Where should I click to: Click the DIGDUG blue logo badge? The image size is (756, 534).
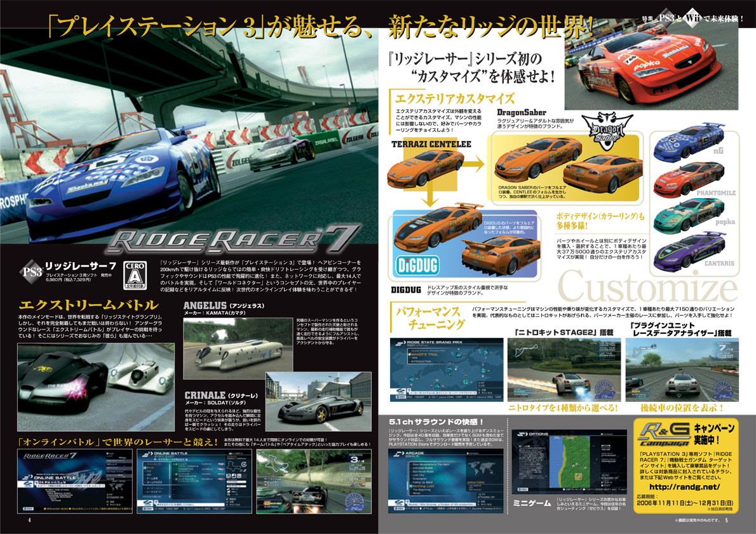(417, 265)
